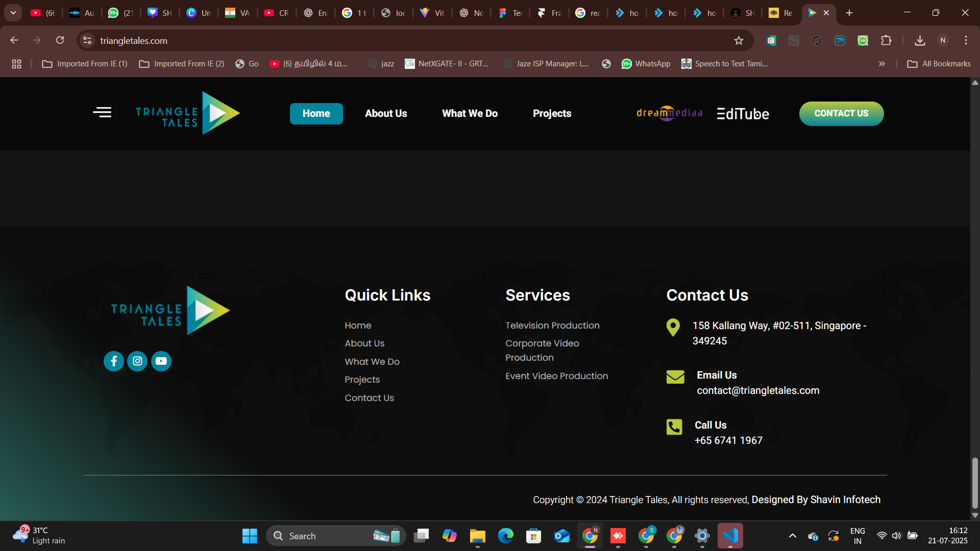This screenshot has width=980, height=551.
Task: Select the About Us navigation item
Action: 386,114
